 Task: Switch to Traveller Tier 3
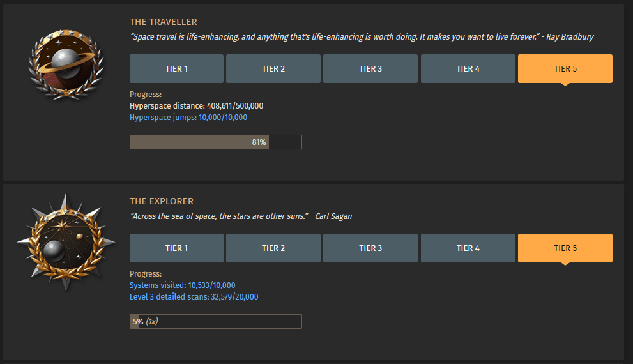tap(370, 69)
